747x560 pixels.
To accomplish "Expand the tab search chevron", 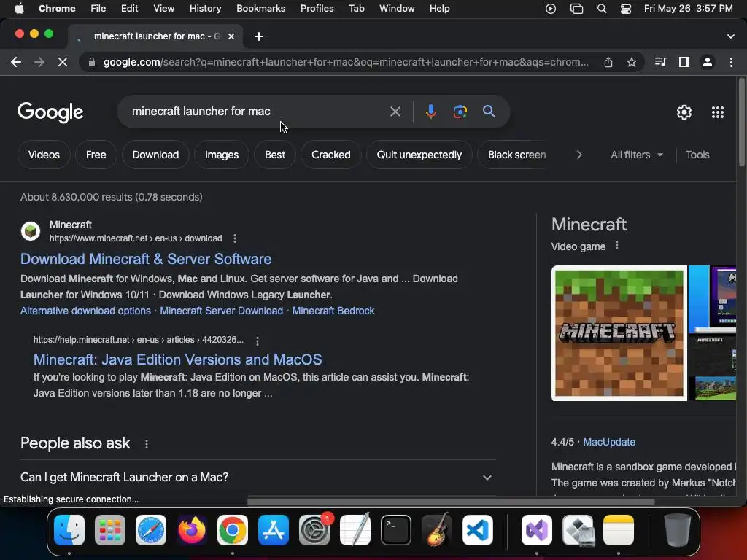I will 731,36.
